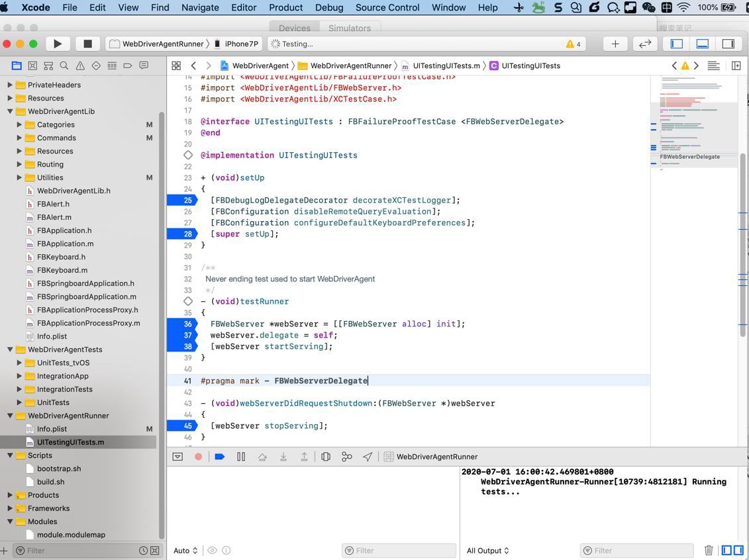Open the Editor menu
The image size is (749, 560).
[244, 8]
